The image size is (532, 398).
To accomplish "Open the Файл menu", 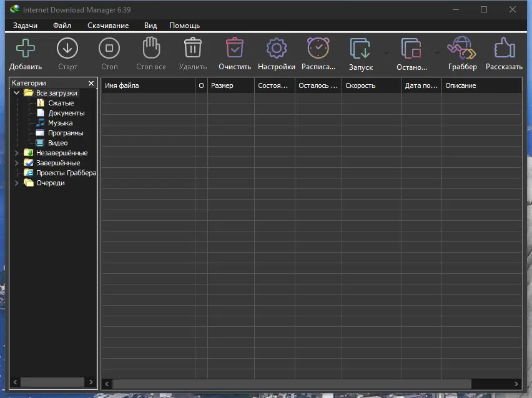I will [x=62, y=26].
